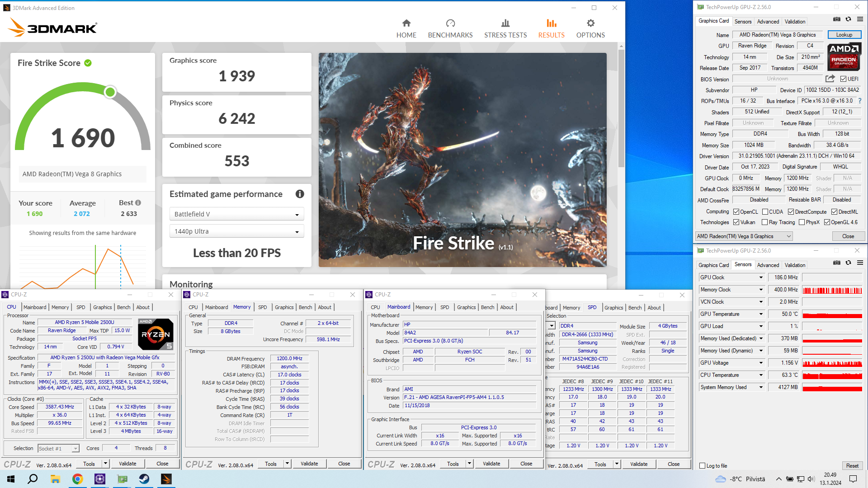
Task: Click the Fire Strike benchmark image
Action: click(462, 160)
